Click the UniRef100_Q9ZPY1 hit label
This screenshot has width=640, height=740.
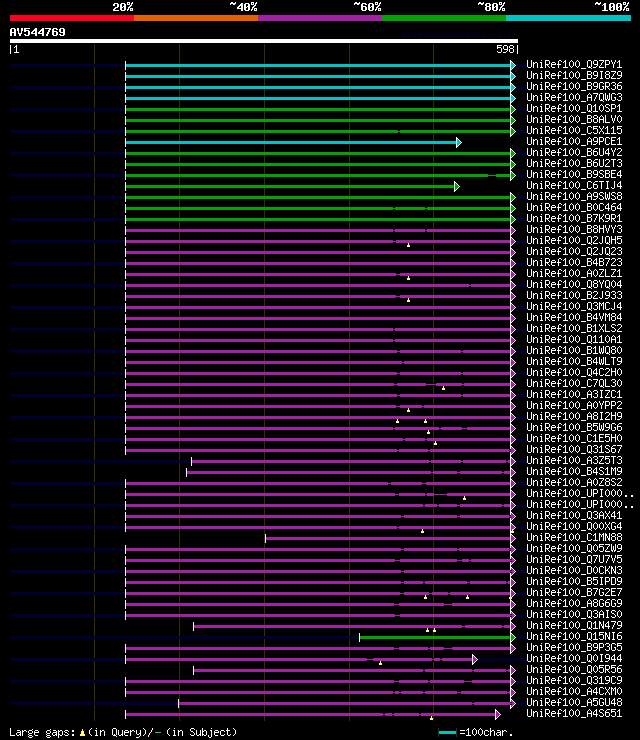click(x=574, y=65)
